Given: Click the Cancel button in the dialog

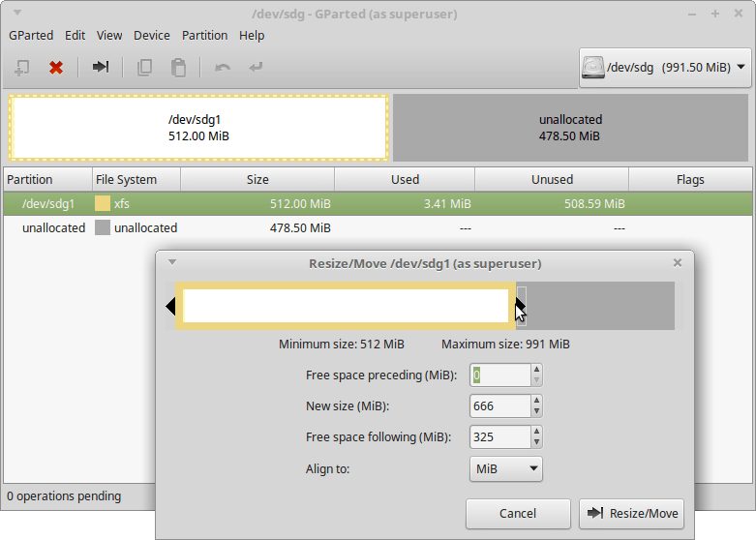Looking at the screenshot, I should 518,514.
